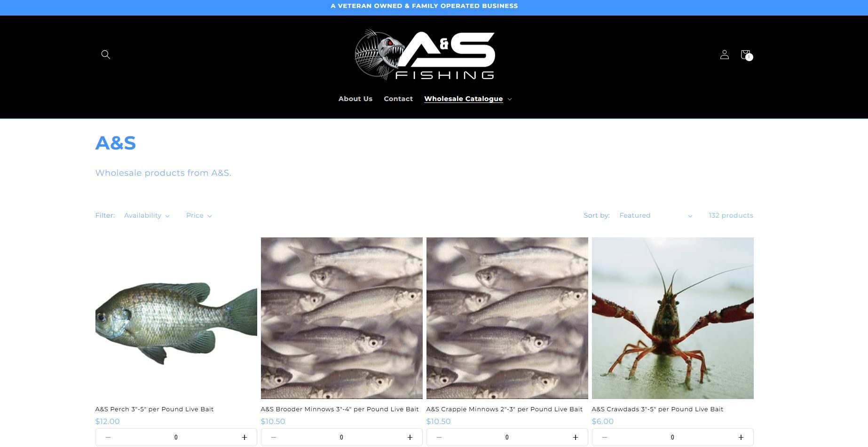Image resolution: width=868 pixels, height=447 pixels.
Task: Click the "A&S" collection heading
Action: tap(116, 143)
